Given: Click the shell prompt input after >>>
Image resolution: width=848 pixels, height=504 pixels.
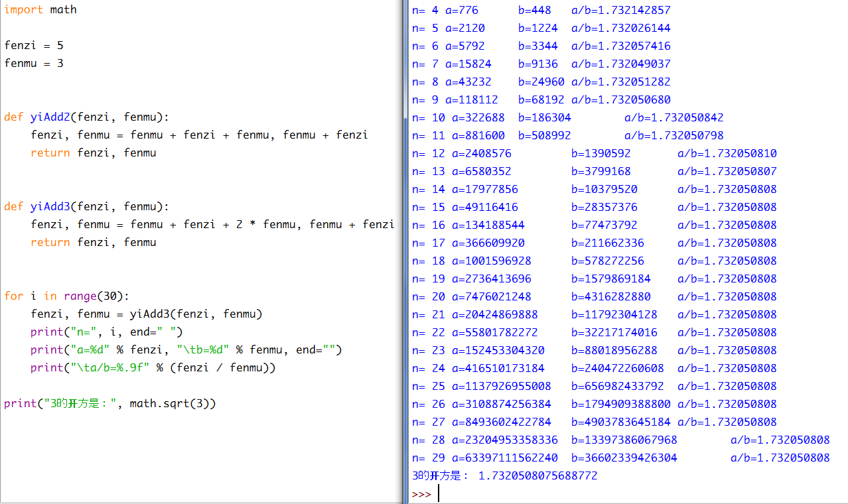Looking at the screenshot, I should pos(464,494).
